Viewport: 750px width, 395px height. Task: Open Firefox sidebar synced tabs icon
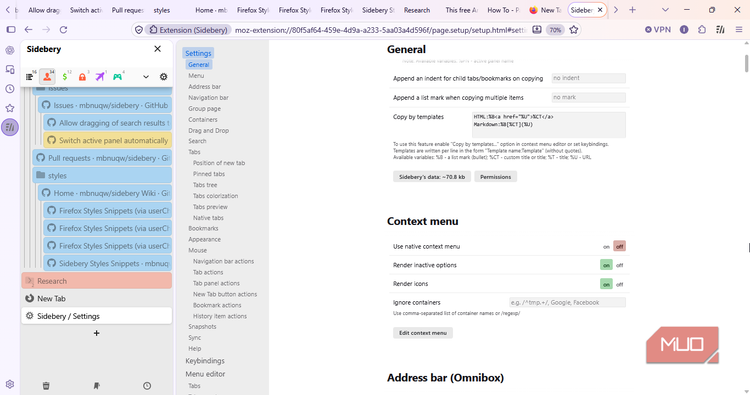pos(10,69)
